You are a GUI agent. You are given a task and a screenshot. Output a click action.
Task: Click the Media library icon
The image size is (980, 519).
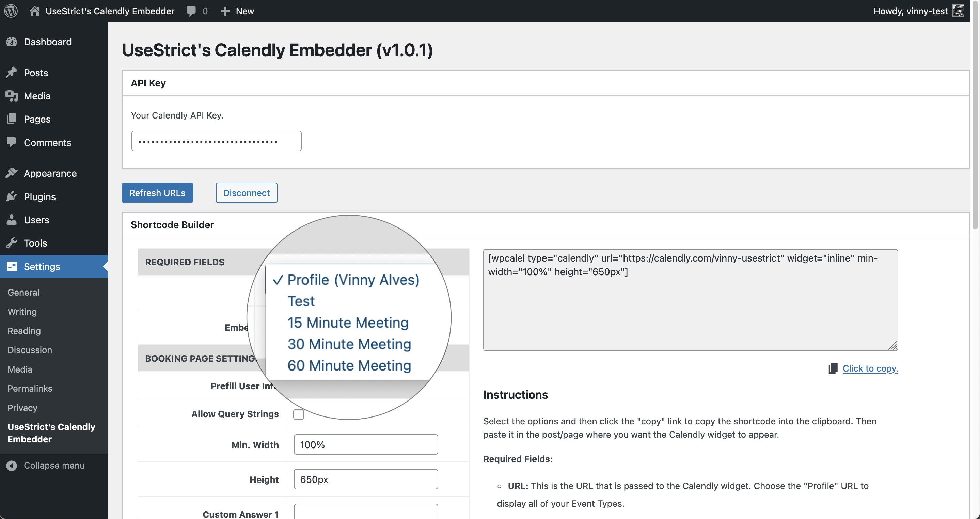tap(12, 95)
